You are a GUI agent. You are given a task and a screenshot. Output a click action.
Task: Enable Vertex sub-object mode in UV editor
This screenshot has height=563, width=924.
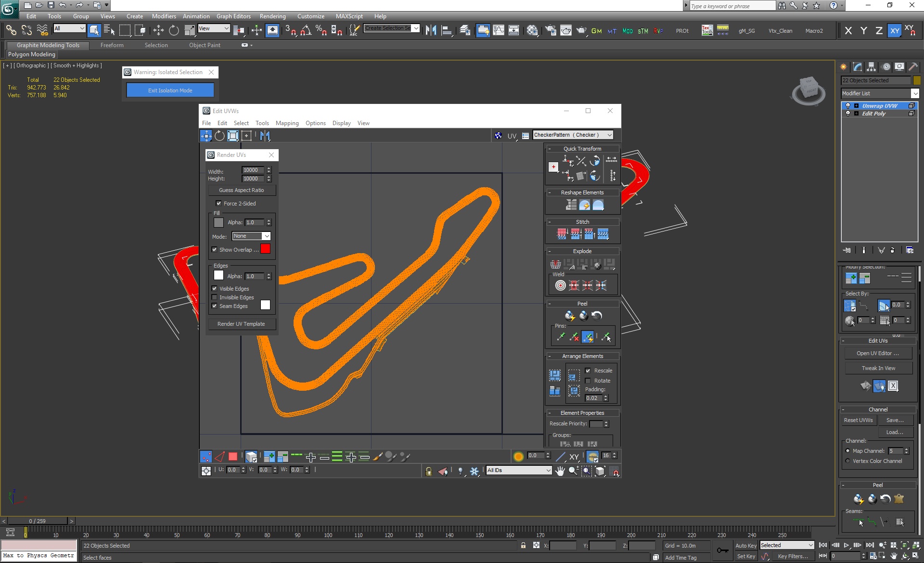coord(205,457)
